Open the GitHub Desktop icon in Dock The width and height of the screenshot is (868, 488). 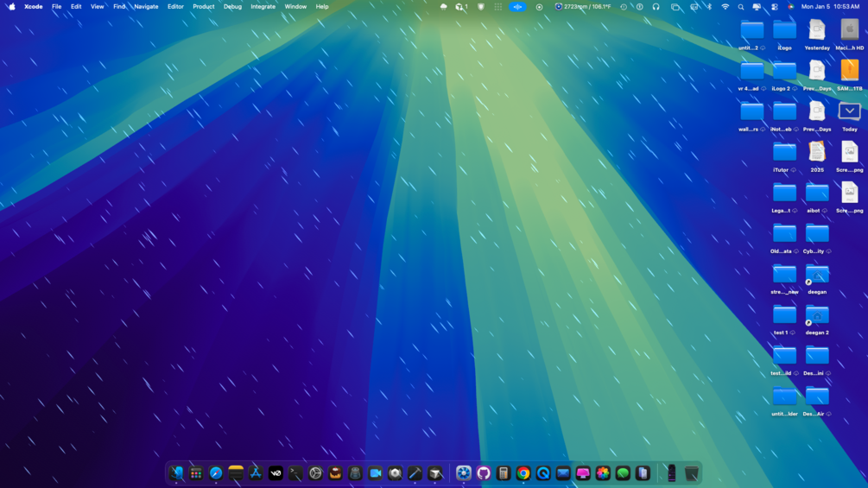pos(484,473)
